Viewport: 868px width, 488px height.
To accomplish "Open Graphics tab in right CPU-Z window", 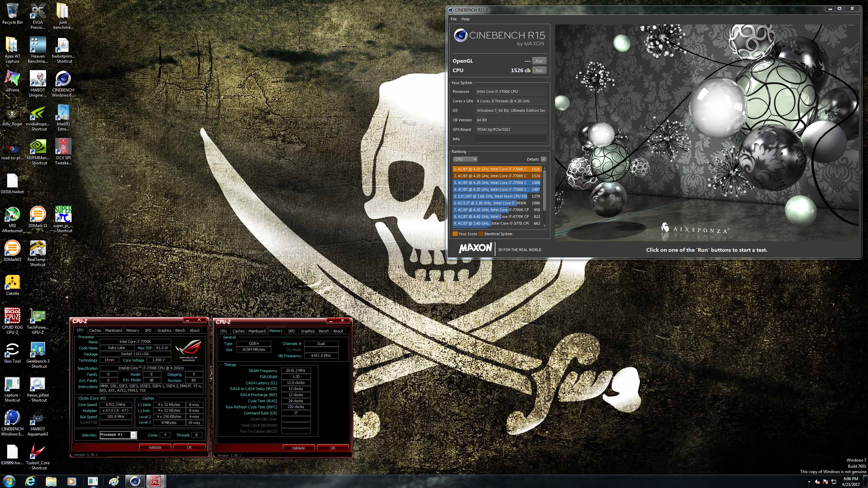I will point(308,331).
